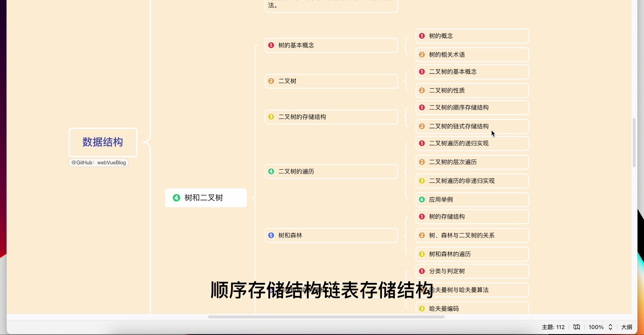The image size is (644, 335).
Task: Select the 二叉树的基本概念 topic
Action: tap(472, 72)
